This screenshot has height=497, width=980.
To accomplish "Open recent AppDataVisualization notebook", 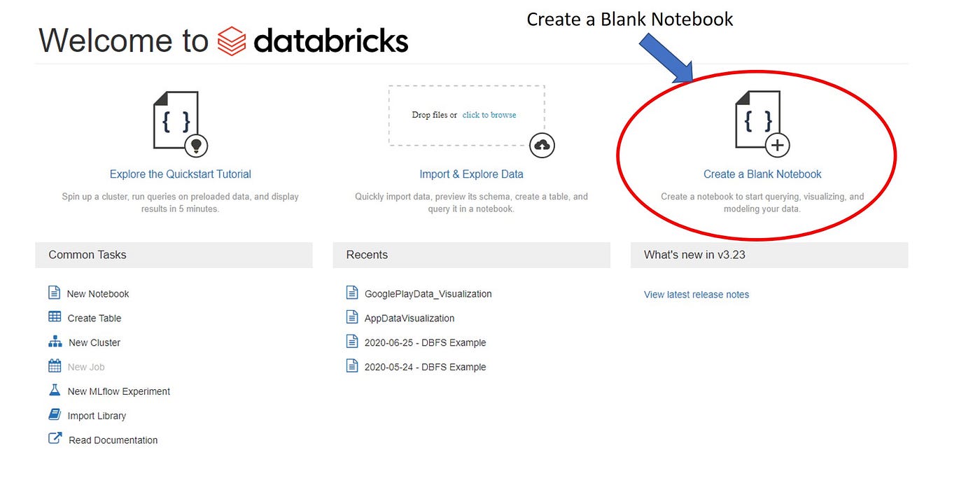I will 409,318.
